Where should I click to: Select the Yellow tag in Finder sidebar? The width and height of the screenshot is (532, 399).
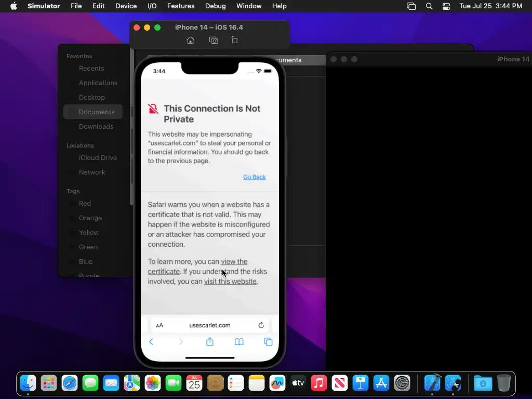tap(88, 233)
